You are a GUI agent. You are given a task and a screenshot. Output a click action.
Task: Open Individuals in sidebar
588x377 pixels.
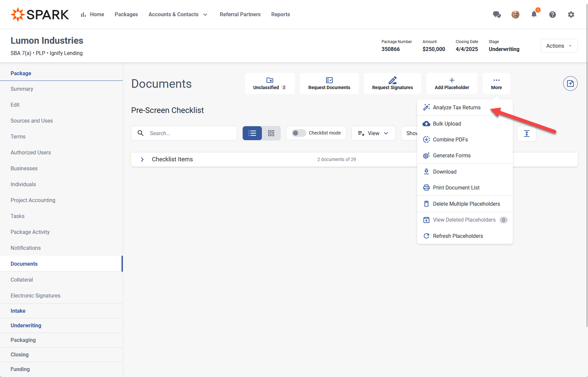(61, 184)
